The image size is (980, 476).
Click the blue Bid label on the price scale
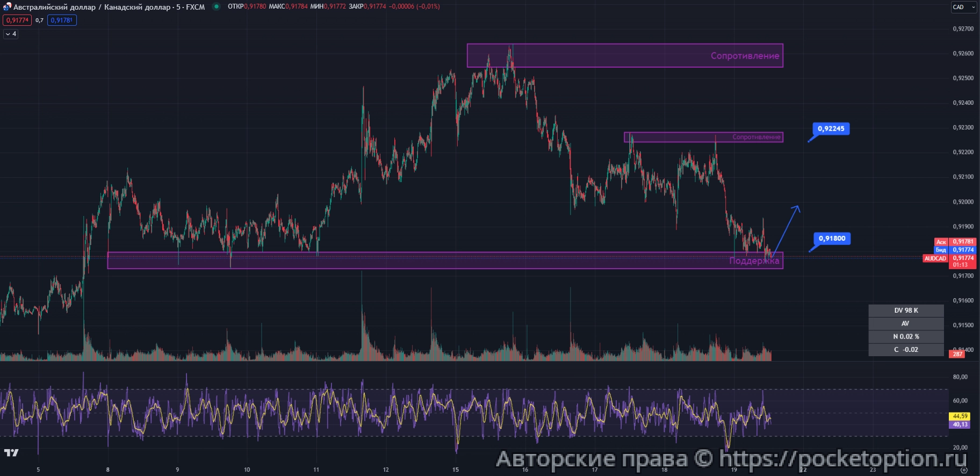[x=941, y=250]
